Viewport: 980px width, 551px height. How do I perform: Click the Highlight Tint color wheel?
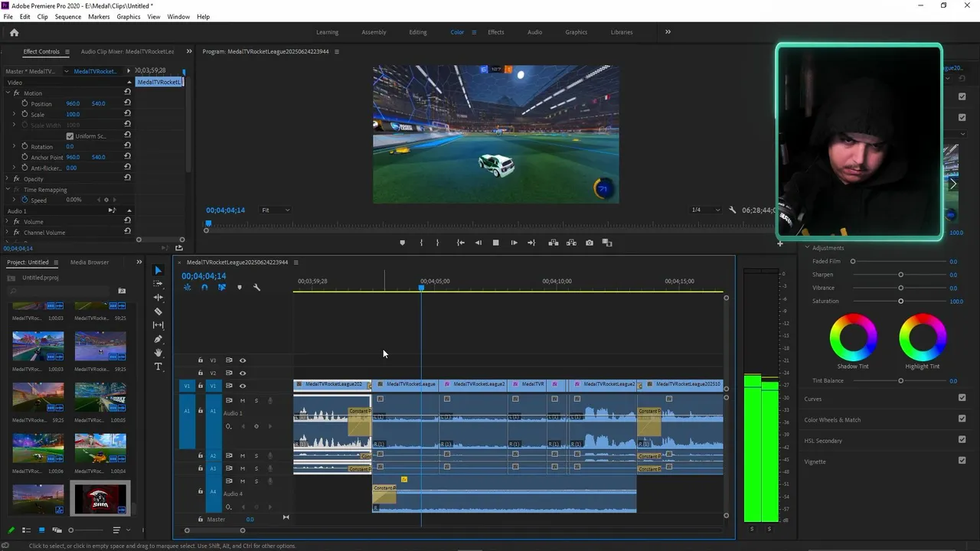tap(923, 337)
